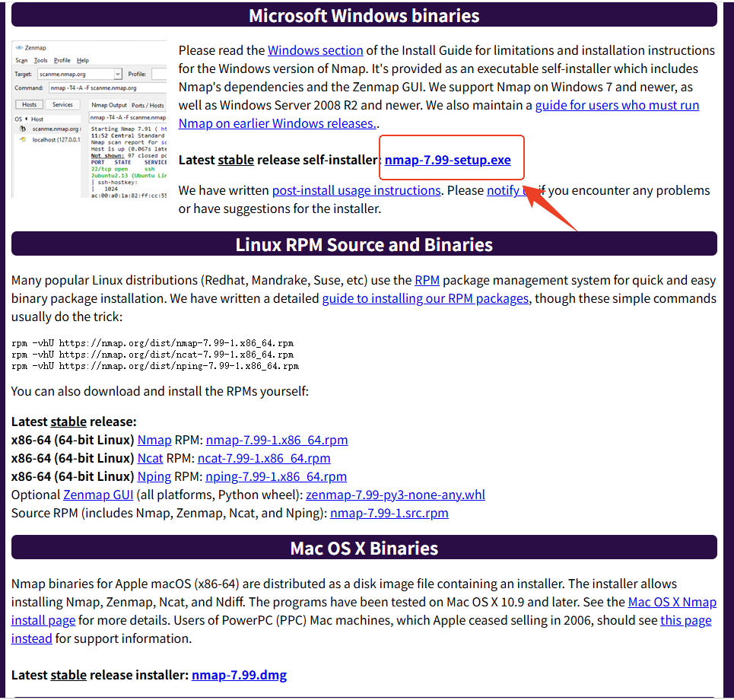Follow the Nping link
This screenshot has width=734, height=700.
coord(154,476)
